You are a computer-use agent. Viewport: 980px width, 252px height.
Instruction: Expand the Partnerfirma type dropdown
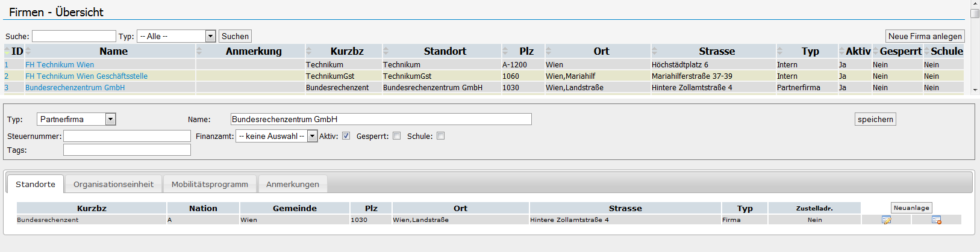tap(110, 119)
